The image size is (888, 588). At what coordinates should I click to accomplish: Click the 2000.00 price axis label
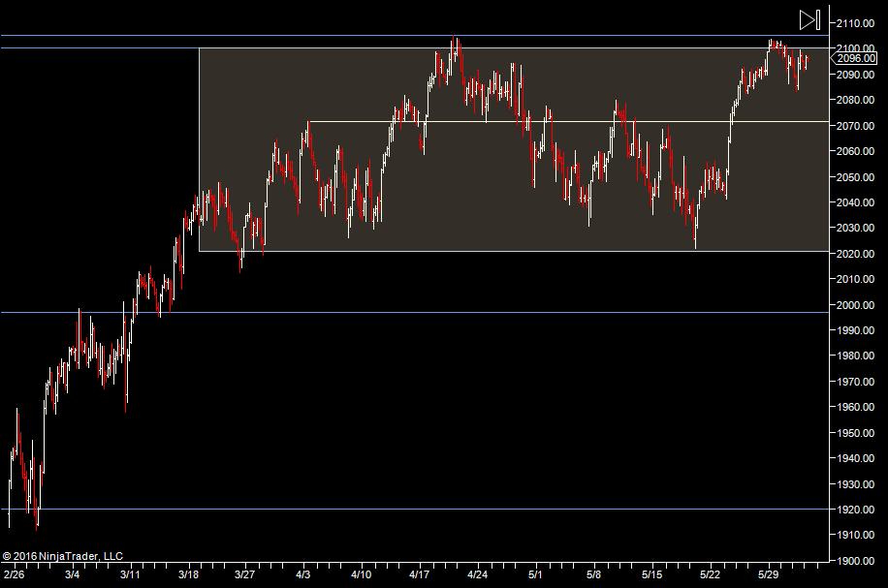pos(859,305)
